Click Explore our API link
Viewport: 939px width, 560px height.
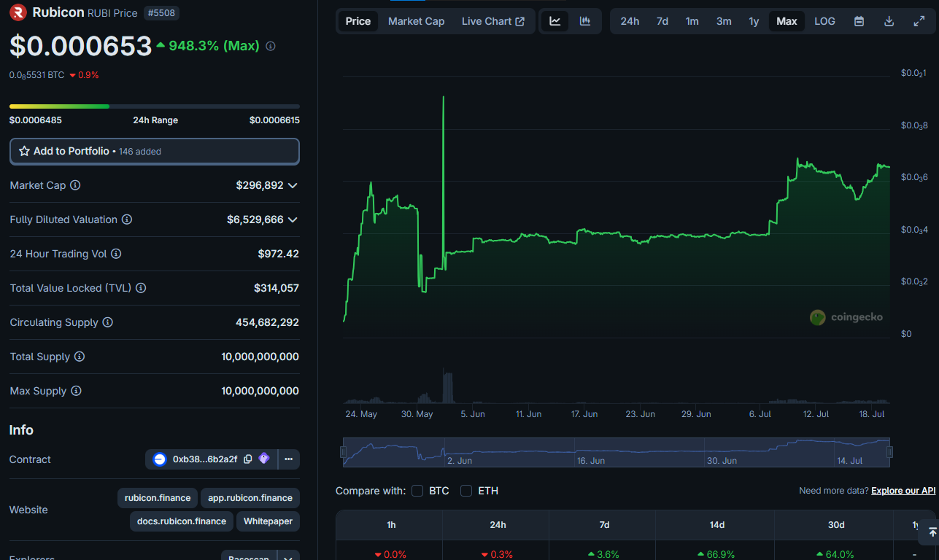click(x=903, y=491)
